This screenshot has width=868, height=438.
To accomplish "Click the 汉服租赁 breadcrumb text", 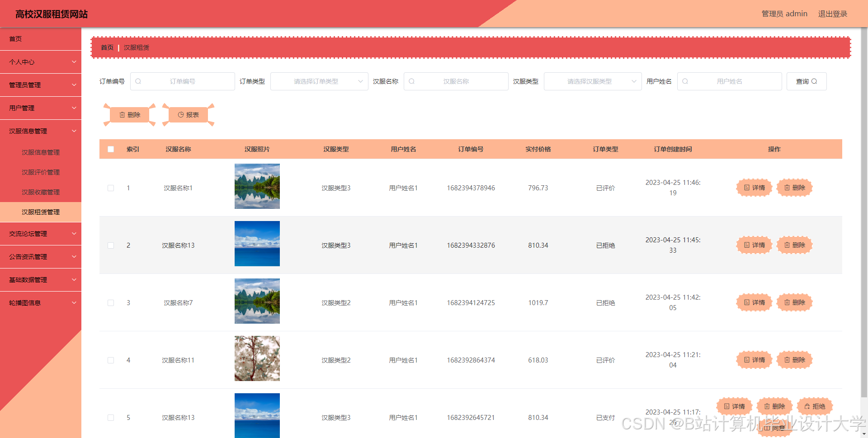I will tap(137, 47).
